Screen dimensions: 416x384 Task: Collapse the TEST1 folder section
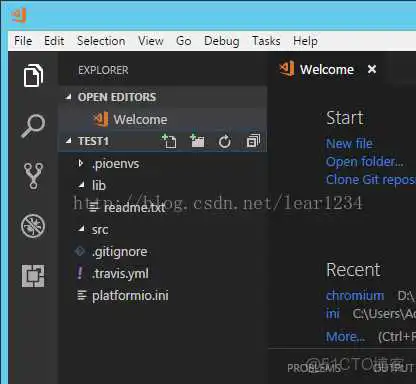coord(68,141)
